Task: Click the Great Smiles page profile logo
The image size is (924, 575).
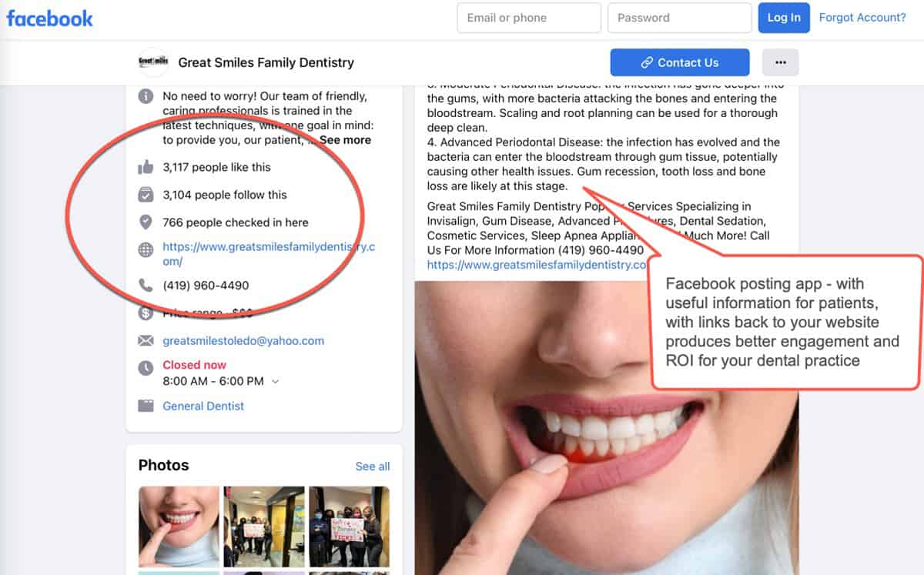Action: click(153, 62)
